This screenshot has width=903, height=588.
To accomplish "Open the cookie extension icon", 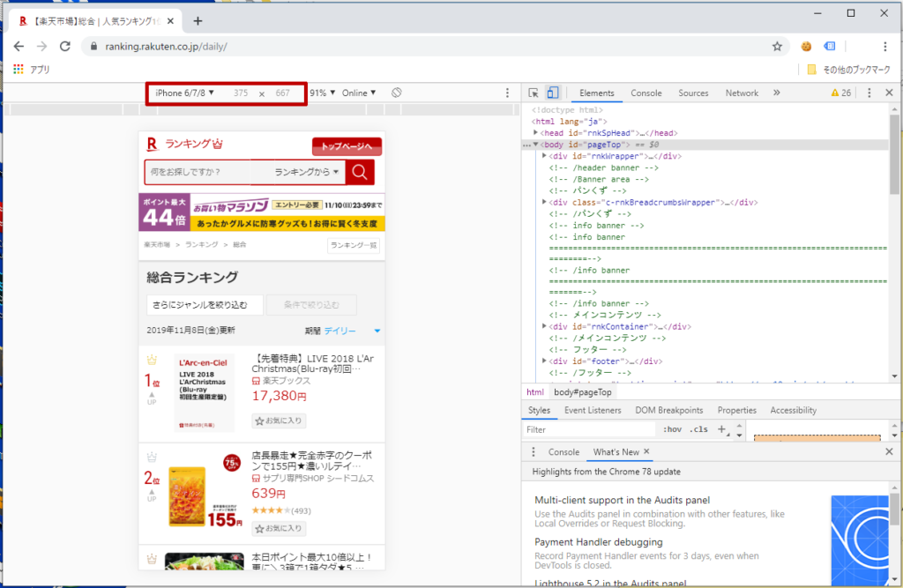I will point(806,46).
